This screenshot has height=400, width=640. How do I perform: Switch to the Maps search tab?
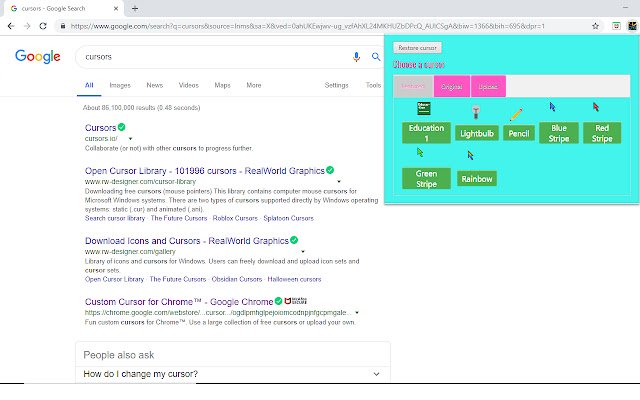[222, 85]
